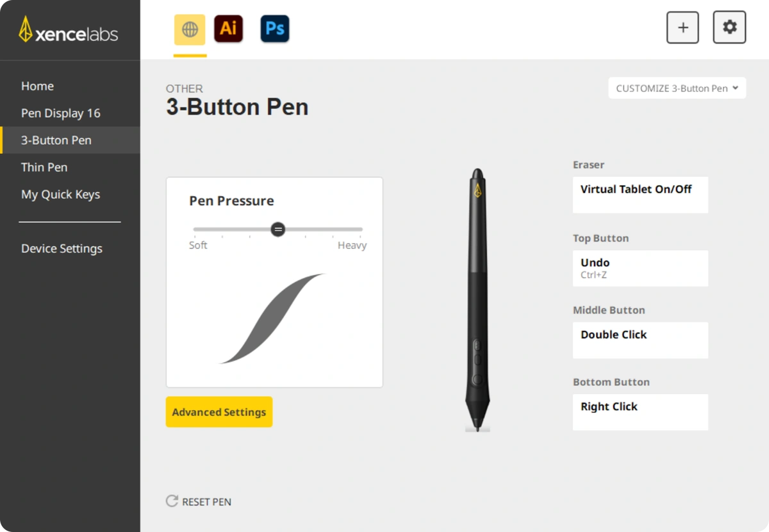
Task: Click the Pen Pressure slider handle
Action: click(277, 229)
